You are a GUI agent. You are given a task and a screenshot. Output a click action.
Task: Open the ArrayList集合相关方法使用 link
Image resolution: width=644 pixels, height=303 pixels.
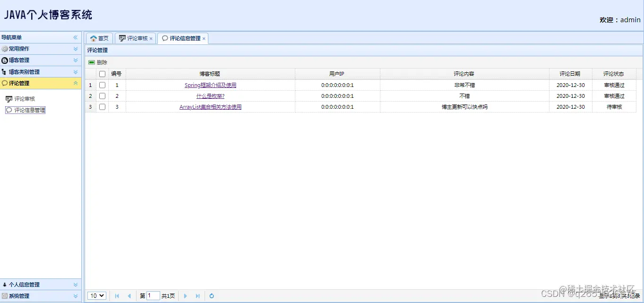210,107
